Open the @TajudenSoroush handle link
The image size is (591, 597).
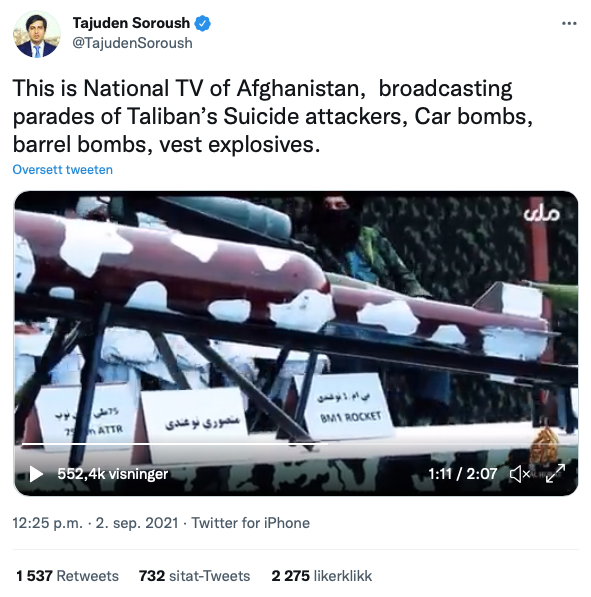[x=133, y=43]
